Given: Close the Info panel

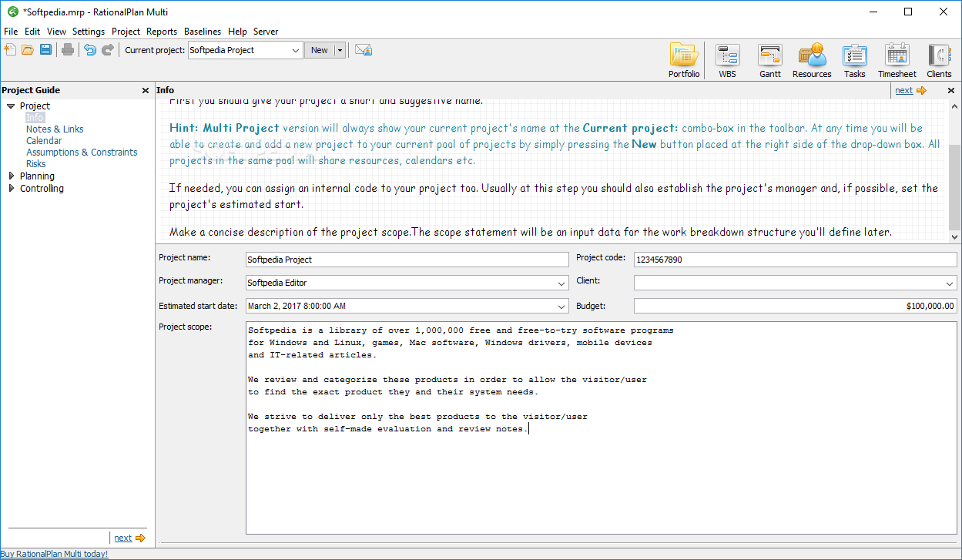Looking at the screenshot, I should (951, 91).
